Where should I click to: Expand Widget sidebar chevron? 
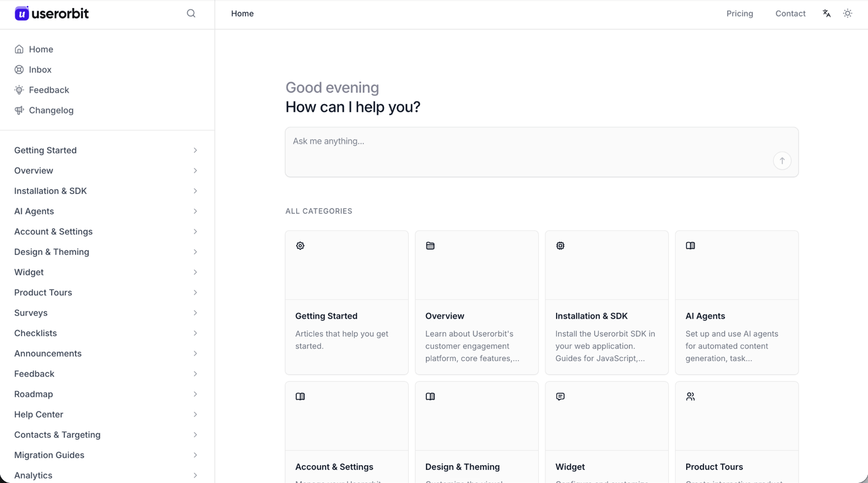(195, 272)
